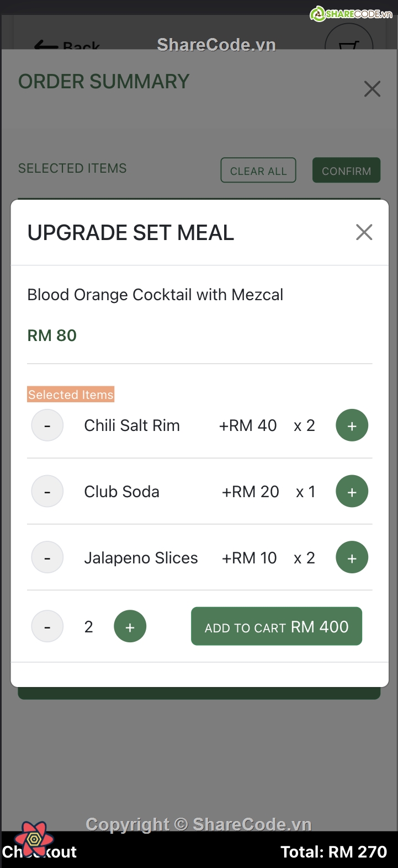Add one more Club Soda

click(x=352, y=491)
